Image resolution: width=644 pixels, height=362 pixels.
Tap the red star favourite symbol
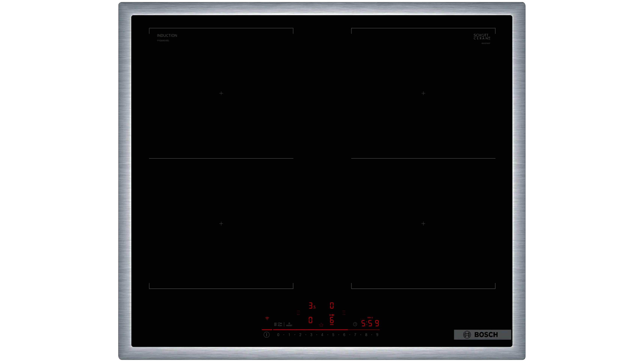[x=321, y=325]
